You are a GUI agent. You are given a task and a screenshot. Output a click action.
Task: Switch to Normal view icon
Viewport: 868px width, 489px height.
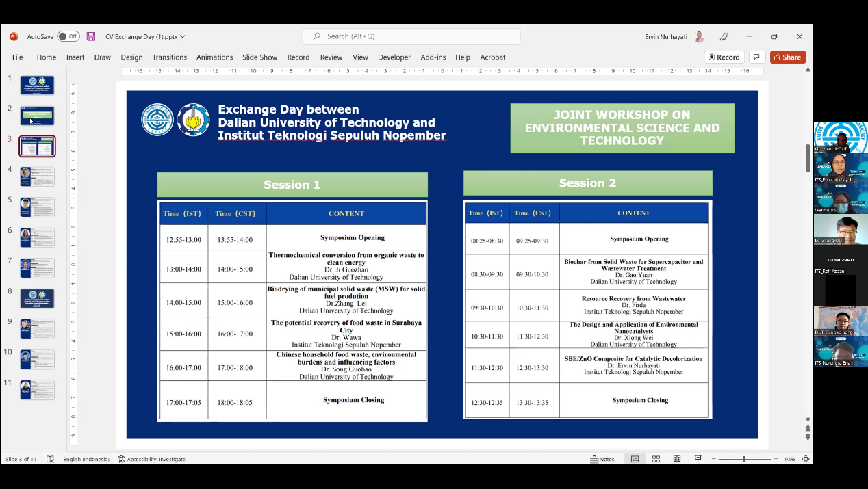pos(635,459)
